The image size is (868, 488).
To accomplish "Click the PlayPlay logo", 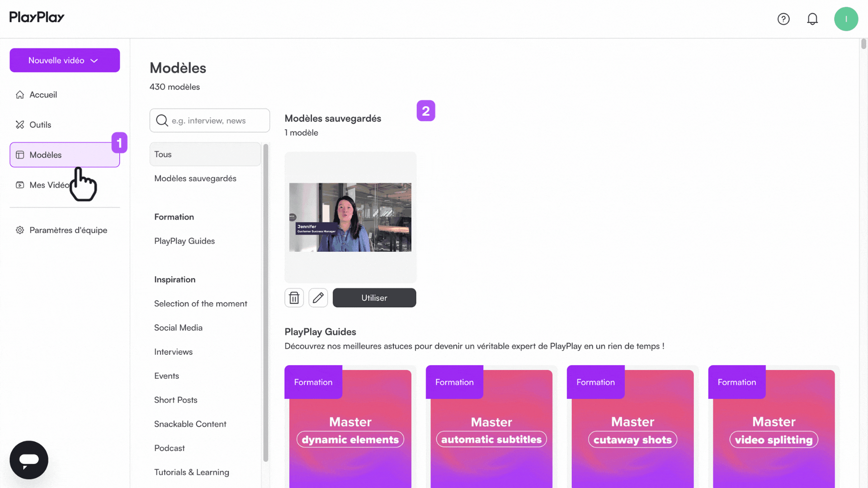I will pos(37,17).
